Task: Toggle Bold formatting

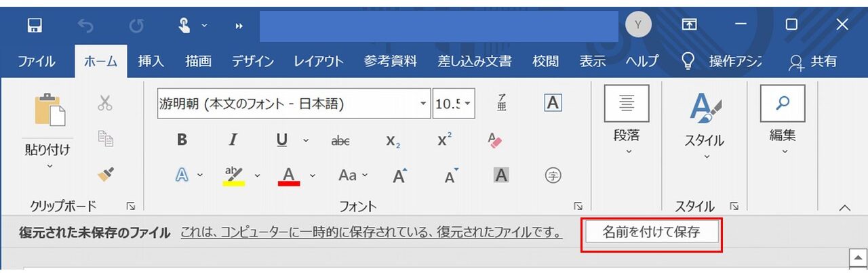Action: 182,140
